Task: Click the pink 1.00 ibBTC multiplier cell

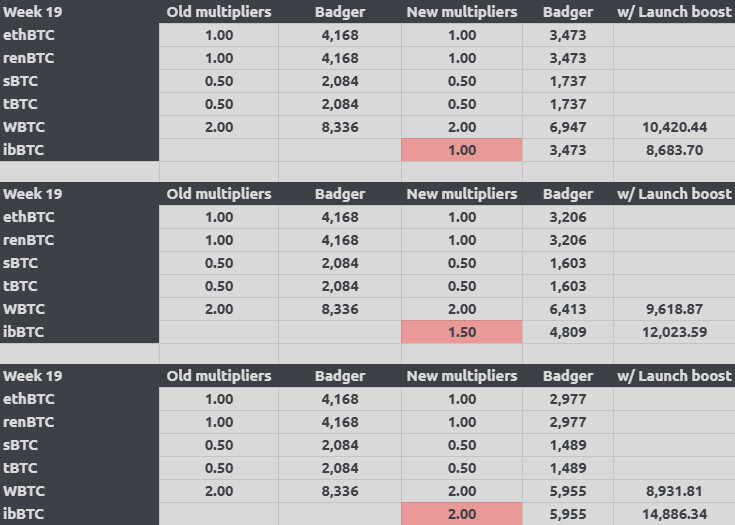Action: (461, 150)
